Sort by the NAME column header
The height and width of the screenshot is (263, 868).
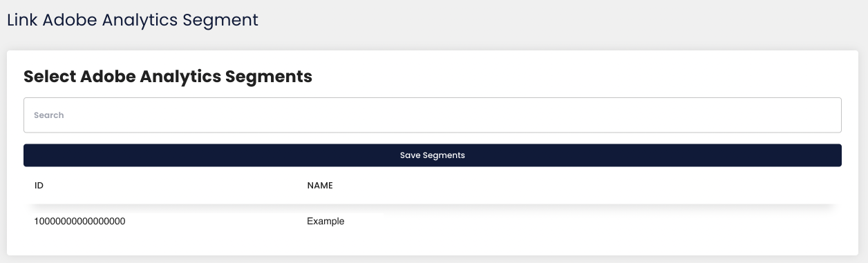click(x=320, y=186)
